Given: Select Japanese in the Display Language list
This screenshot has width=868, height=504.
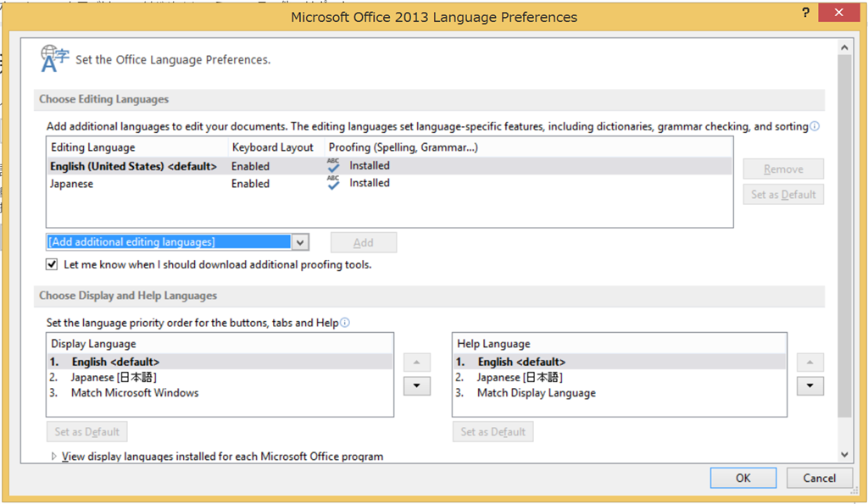Looking at the screenshot, I should coord(220,377).
